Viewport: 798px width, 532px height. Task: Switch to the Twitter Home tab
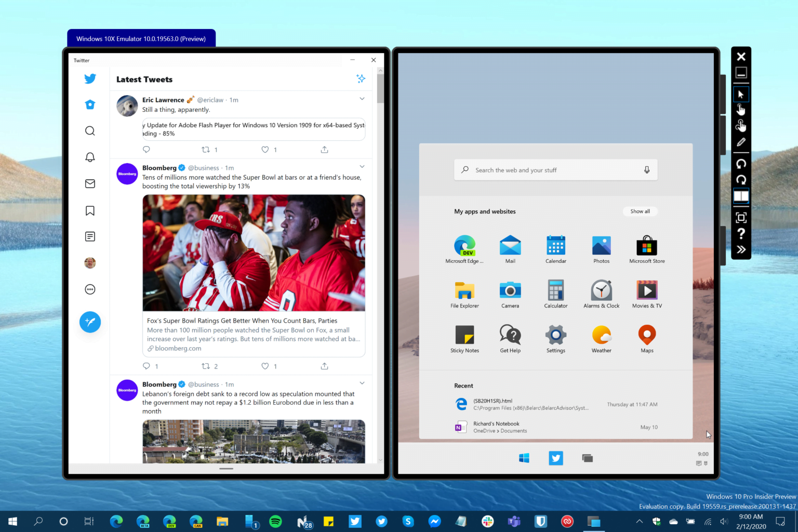click(90, 104)
